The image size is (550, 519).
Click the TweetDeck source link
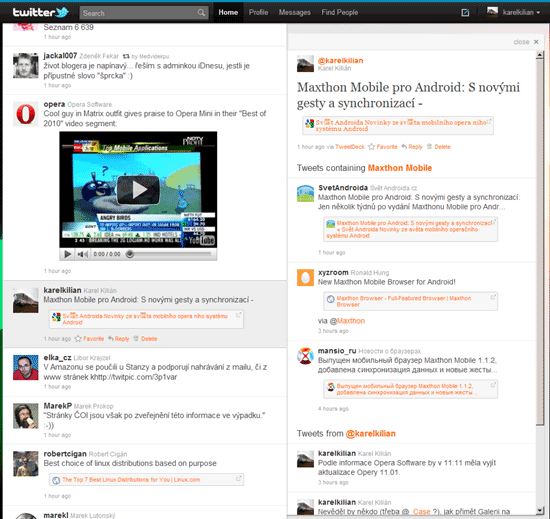pos(350,147)
